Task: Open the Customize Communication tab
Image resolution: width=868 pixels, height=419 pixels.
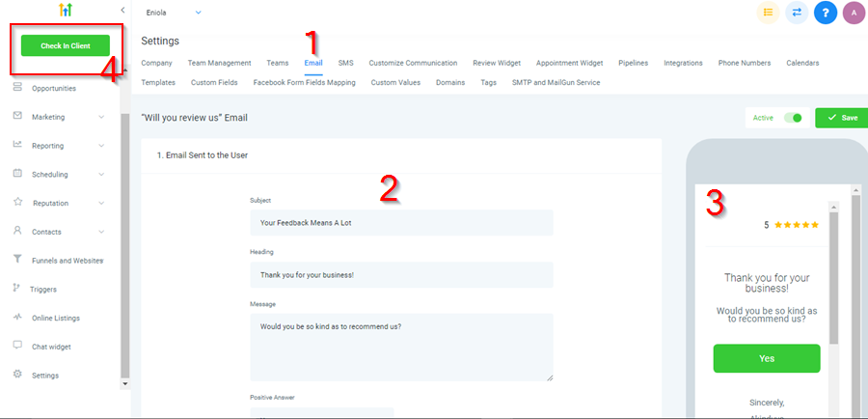Action: click(413, 63)
